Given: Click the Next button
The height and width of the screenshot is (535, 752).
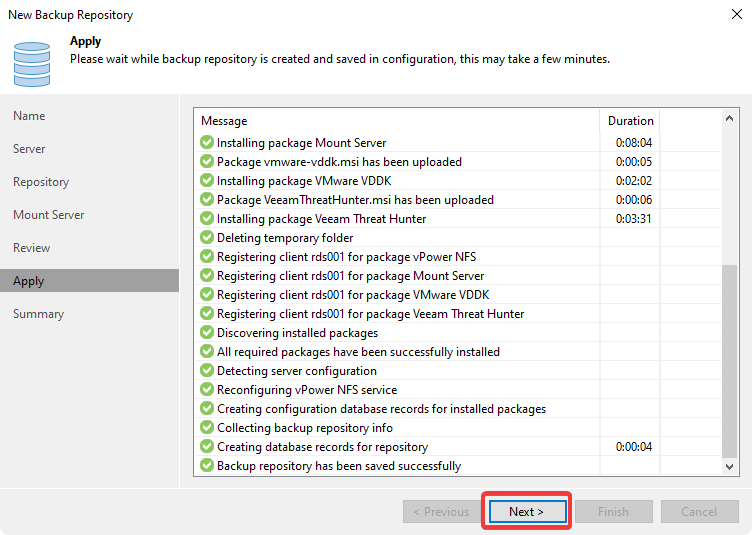Looking at the screenshot, I should (x=526, y=511).
